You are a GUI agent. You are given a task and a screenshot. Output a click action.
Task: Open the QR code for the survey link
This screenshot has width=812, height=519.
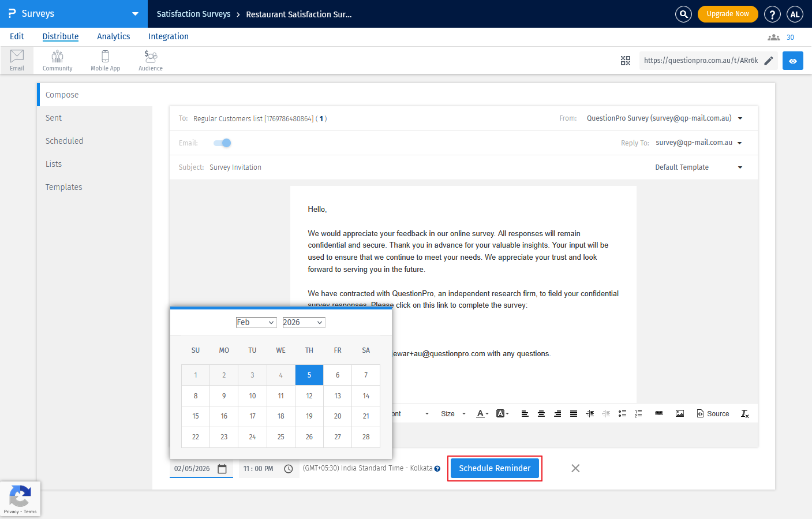tap(626, 60)
